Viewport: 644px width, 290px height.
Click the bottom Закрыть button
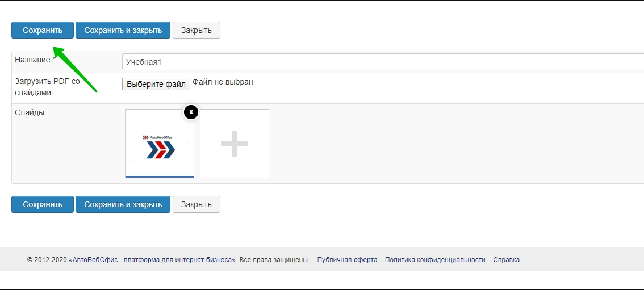coord(196,204)
